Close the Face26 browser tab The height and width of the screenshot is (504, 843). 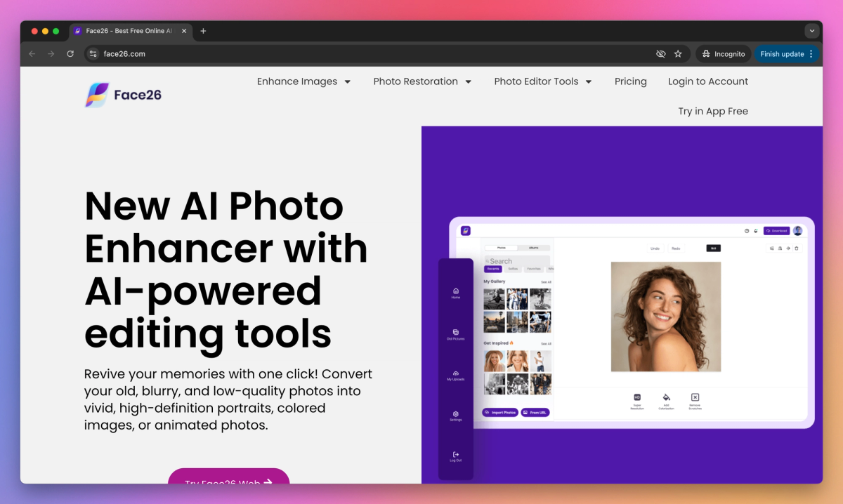click(x=184, y=31)
